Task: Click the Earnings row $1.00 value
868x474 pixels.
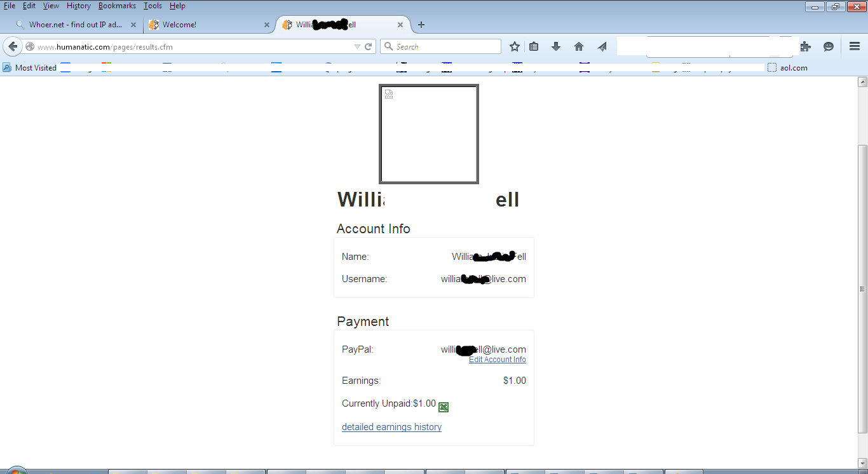Action: [x=515, y=381]
